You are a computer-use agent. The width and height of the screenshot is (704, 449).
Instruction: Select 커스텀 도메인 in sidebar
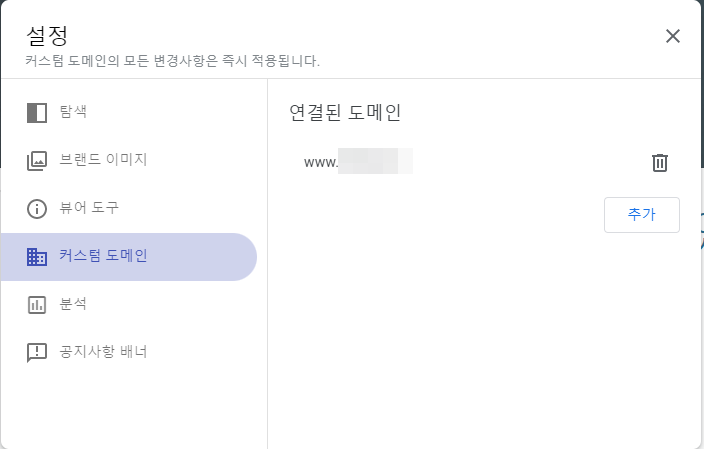[x=129, y=257]
